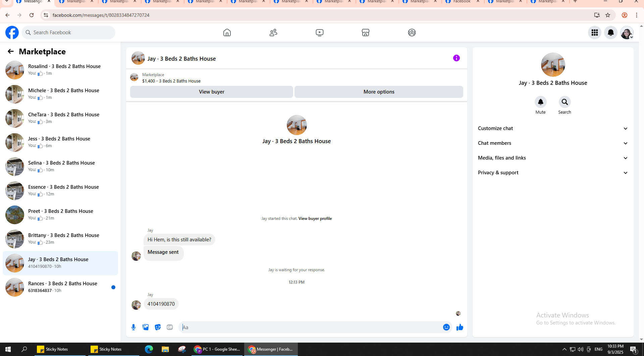This screenshot has height=356, width=644.
Task: Open the Marketplace storefront icon
Action: tap(366, 33)
